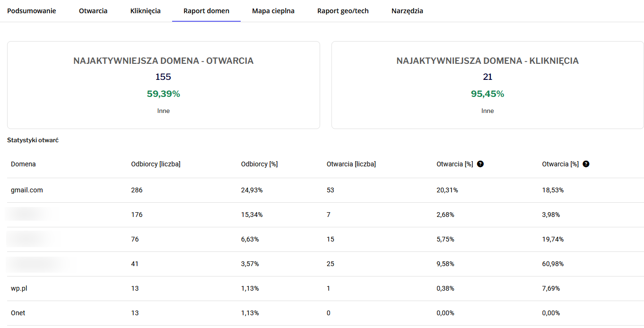The width and height of the screenshot is (644, 328).
Task: Select the wp.pl domain row
Action: [19, 288]
